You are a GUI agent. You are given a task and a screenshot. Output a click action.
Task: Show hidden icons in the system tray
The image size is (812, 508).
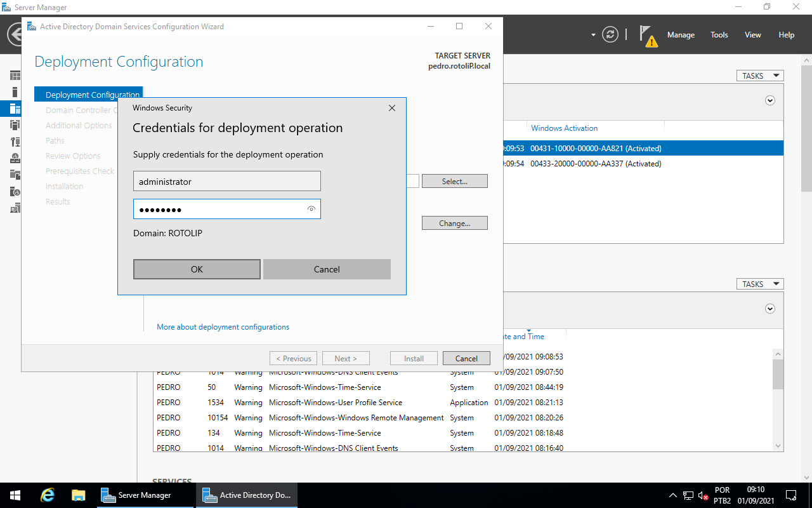point(673,495)
